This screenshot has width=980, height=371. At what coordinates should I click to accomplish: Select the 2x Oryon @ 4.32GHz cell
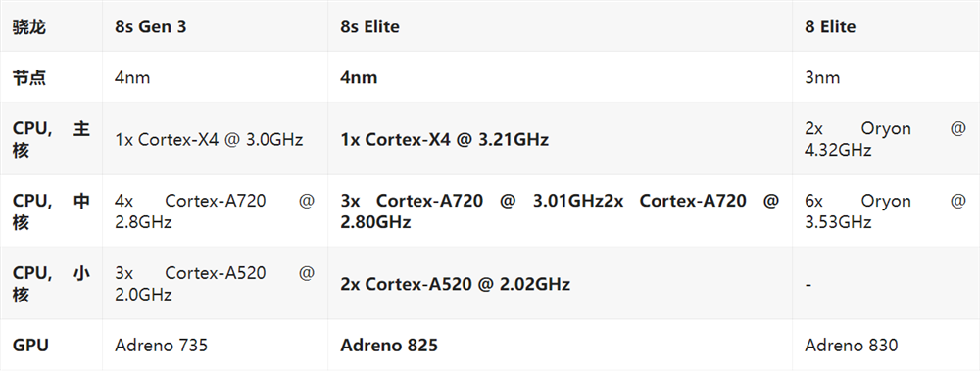(885, 139)
